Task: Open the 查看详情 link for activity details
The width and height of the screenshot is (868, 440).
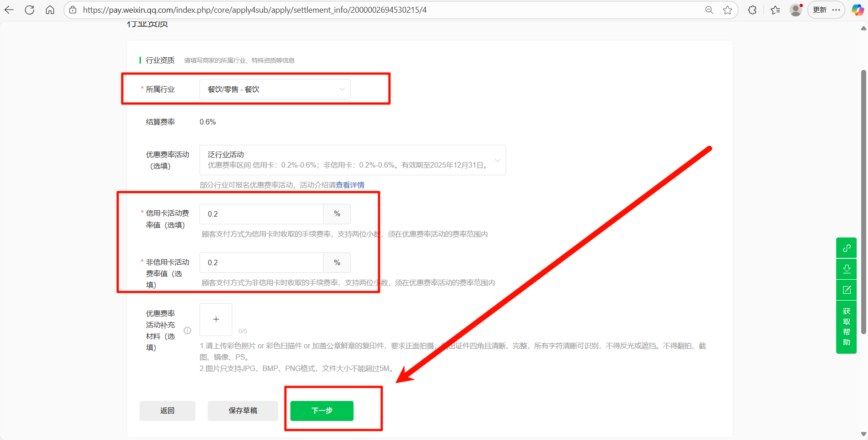Action: point(350,185)
